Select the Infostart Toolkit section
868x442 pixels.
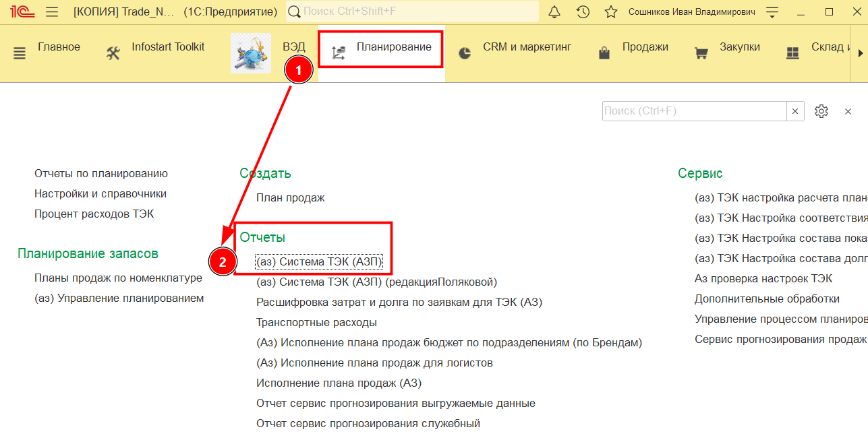[x=155, y=48]
